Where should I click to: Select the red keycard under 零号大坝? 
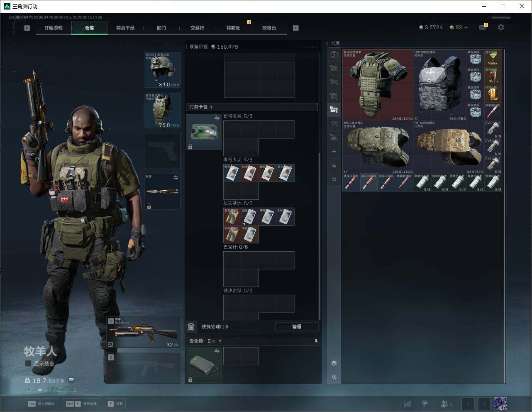250,173
